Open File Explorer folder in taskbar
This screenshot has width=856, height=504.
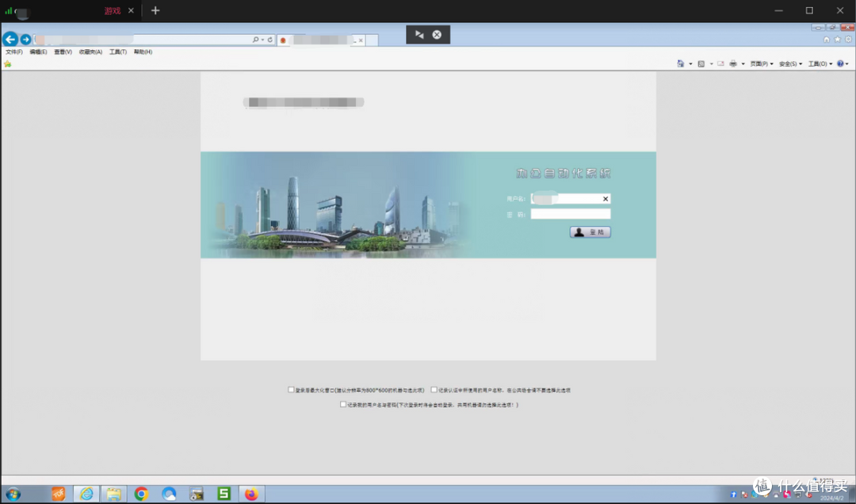(x=113, y=494)
